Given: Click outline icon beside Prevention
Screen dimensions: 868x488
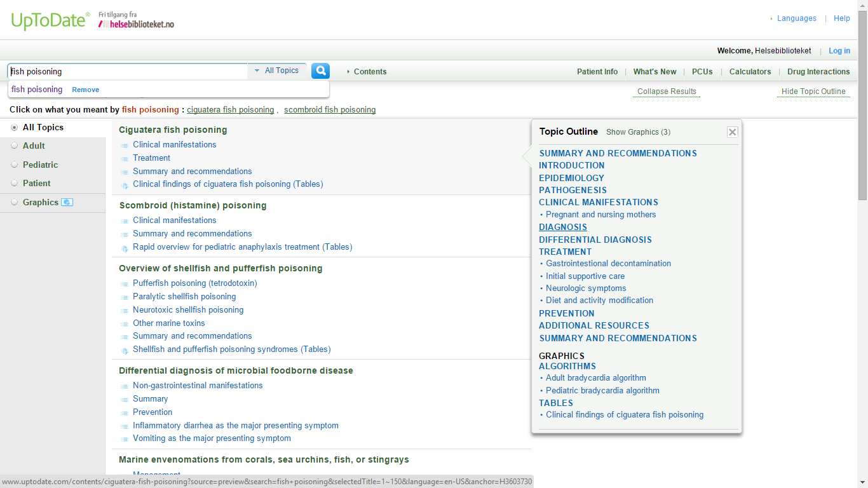Looking at the screenshot, I should pos(125,412).
